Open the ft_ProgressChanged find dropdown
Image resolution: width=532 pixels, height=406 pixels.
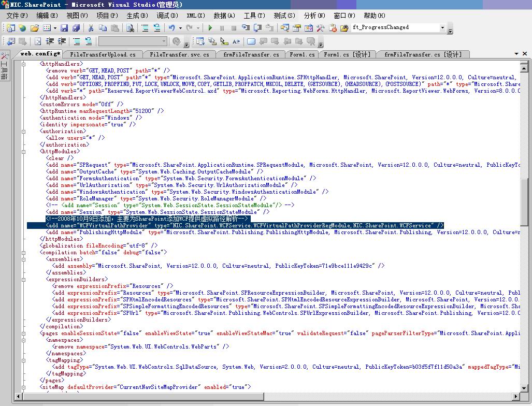(442, 28)
